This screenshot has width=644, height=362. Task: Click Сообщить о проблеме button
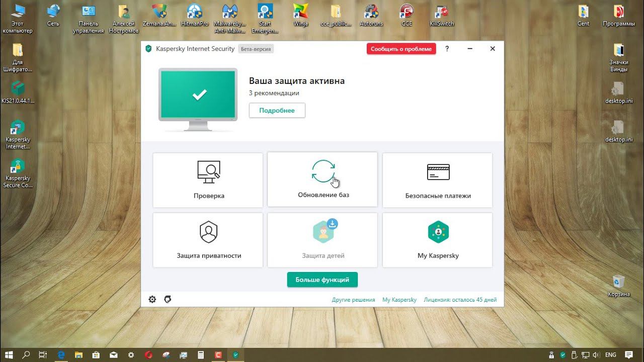(x=401, y=49)
